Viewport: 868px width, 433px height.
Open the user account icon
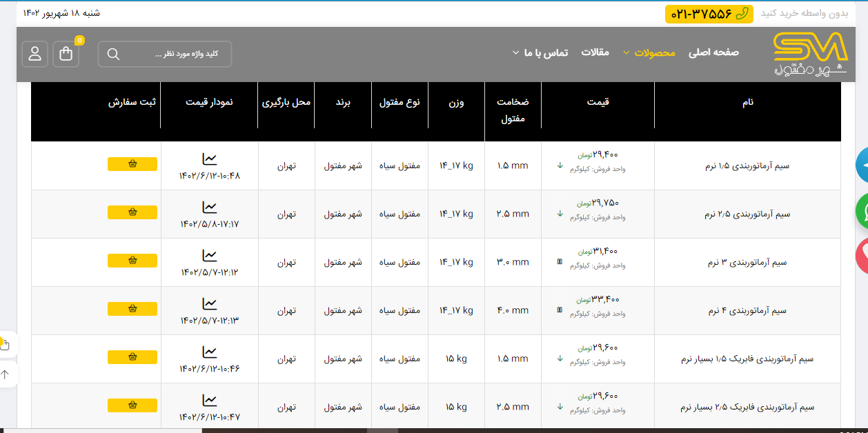[x=34, y=54]
